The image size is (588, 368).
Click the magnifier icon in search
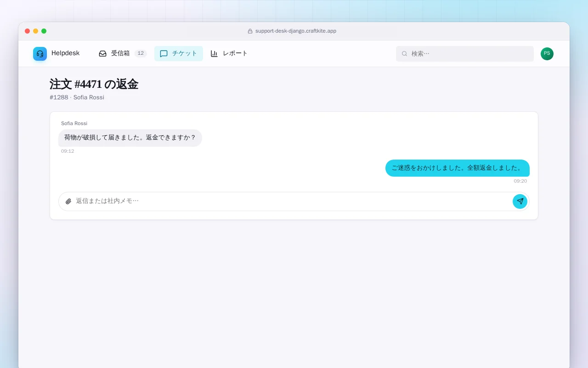click(x=404, y=54)
